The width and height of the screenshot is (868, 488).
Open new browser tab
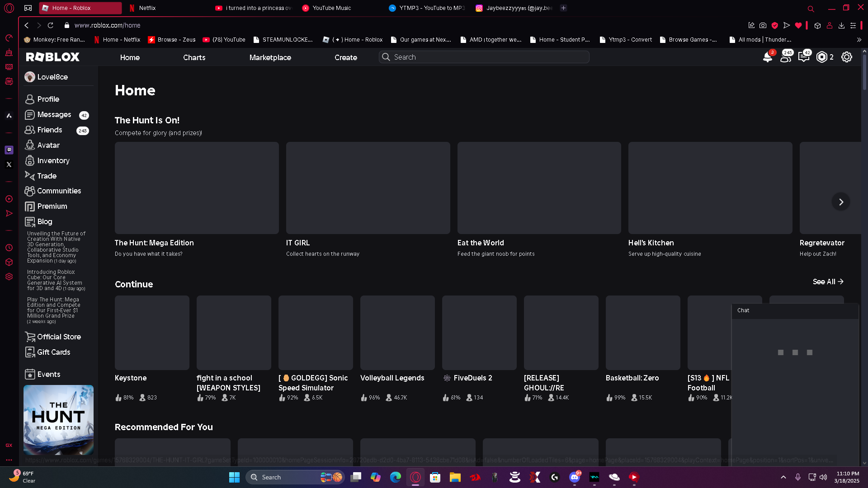tap(563, 8)
